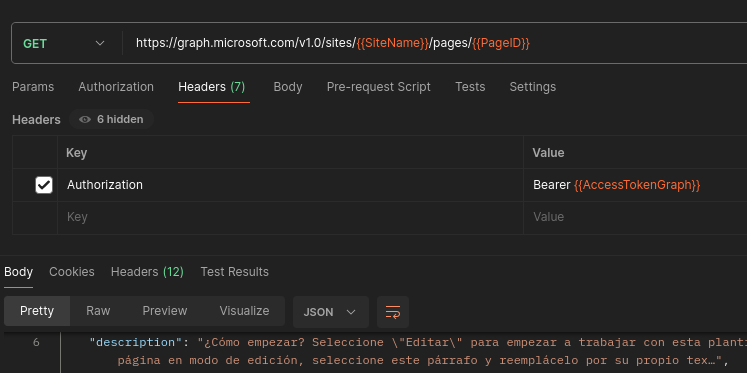Open the GET method dropdown
This screenshot has height=373, width=747.
click(64, 43)
